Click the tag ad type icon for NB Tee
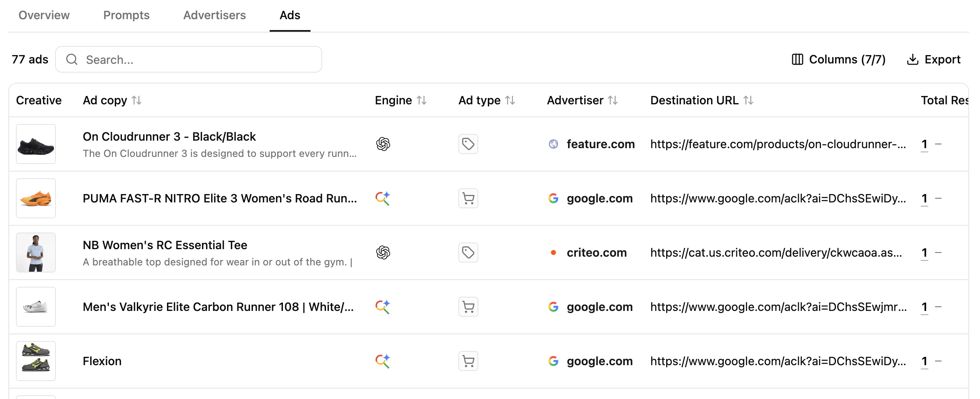 [468, 253]
